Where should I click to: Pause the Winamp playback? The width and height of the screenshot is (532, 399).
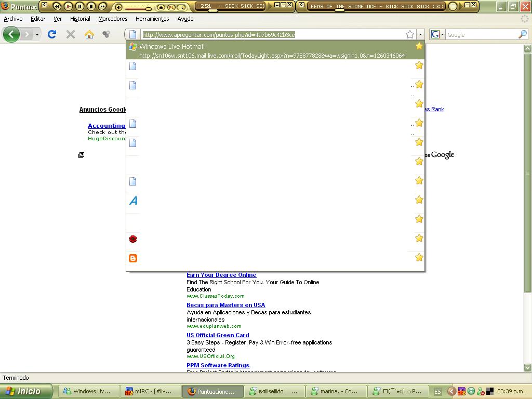pos(79,6)
